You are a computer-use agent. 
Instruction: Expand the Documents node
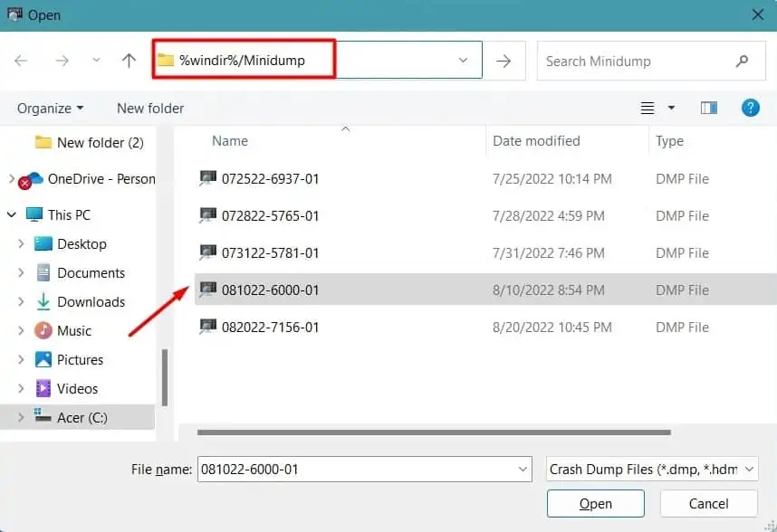[21, 272]
